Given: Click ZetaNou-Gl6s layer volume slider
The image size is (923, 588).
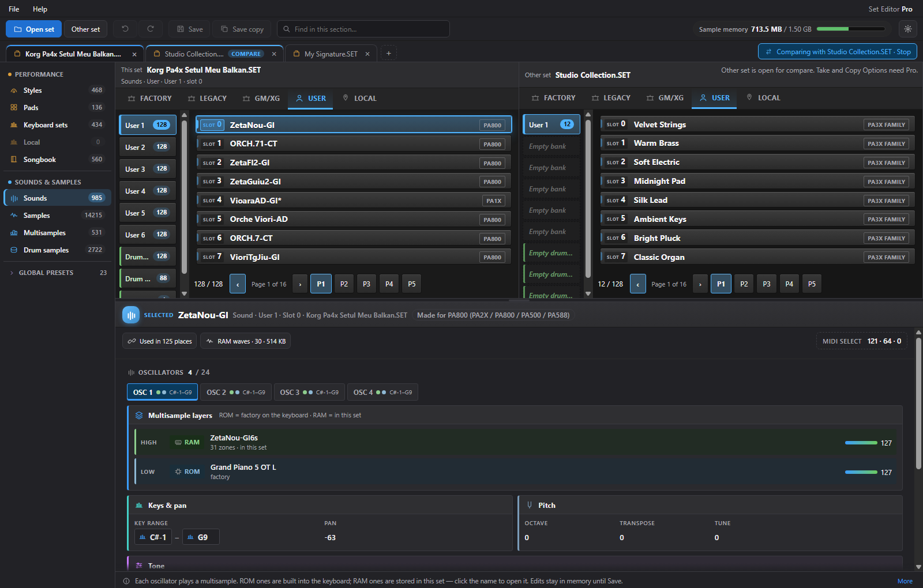Looking at the screenshot, I should pos(861,443).
